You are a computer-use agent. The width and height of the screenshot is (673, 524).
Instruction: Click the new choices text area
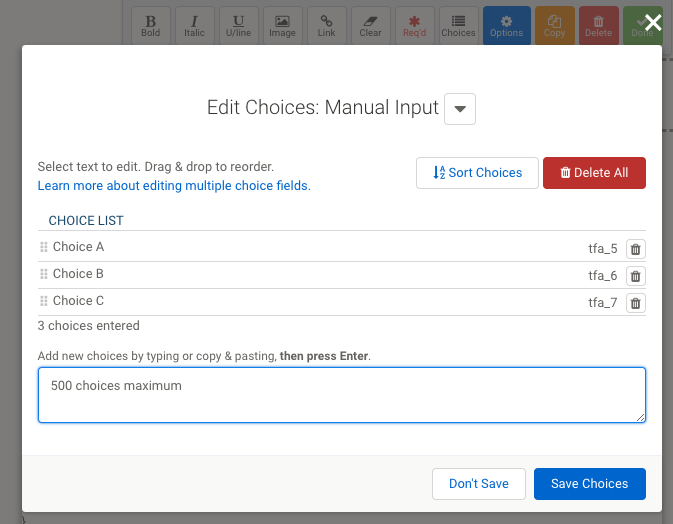point(342,395)
